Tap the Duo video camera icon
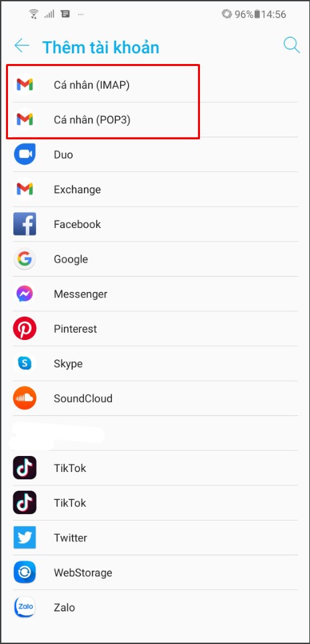 25,155
